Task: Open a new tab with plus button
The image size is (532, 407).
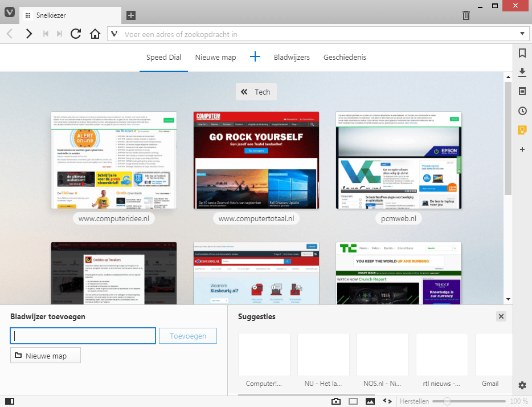Action: pyautogui.click(x=131, y=15)
